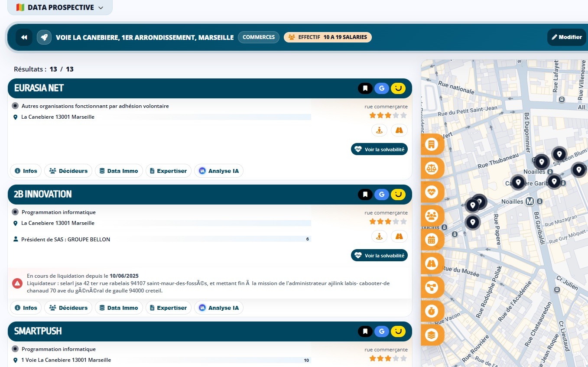
Task: Select the COMMERCES filter tag
Action: 259,37
